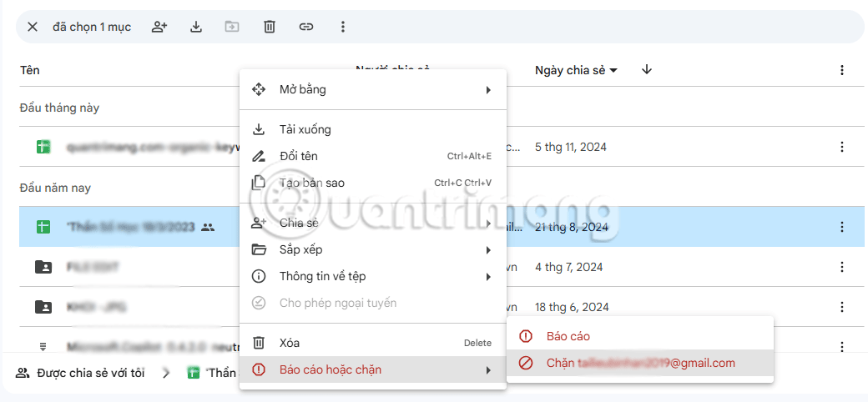The image size is (868, 402).
Task: Open the toolbar's more actions menu
Action: [343, 27]
